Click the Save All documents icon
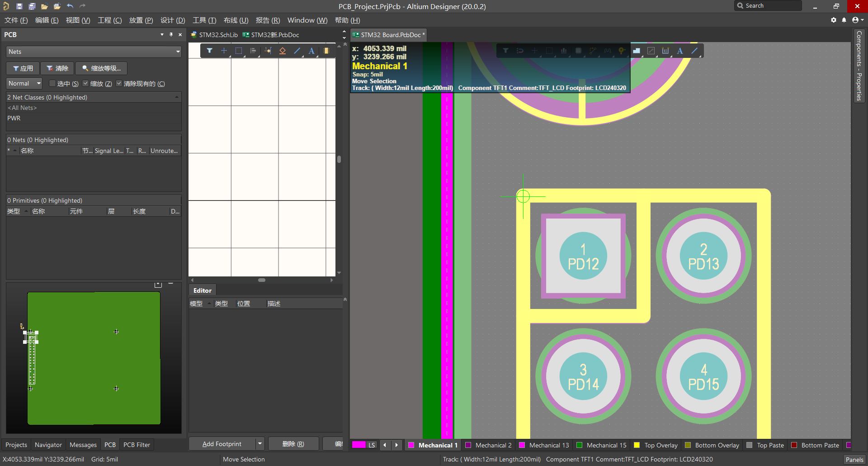This screenshot has width=868, height=466. click(32, 6)
